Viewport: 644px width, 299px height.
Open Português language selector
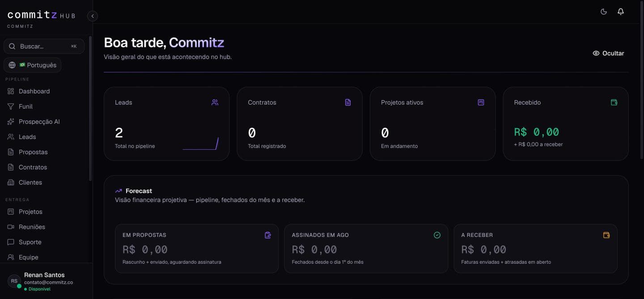pos(32,65)
